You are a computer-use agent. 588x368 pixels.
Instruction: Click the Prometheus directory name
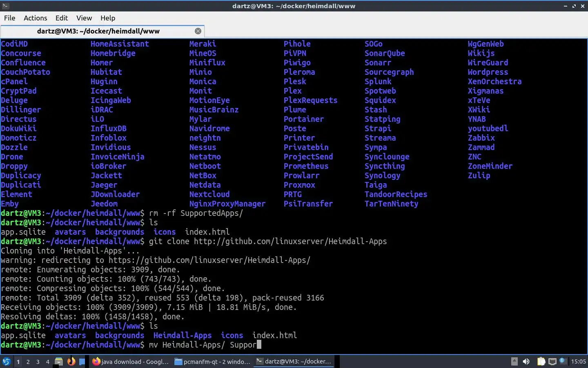(306, 166)
